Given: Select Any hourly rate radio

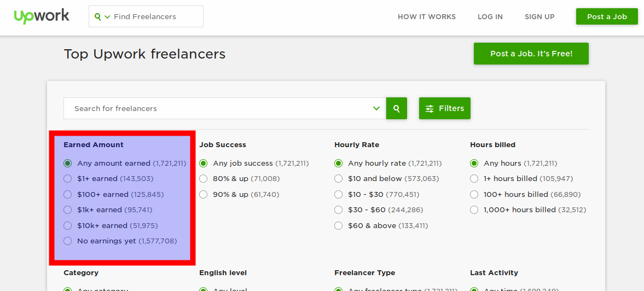Looking at the screenshot, I should pyautogui.click(x=339, y=164).
